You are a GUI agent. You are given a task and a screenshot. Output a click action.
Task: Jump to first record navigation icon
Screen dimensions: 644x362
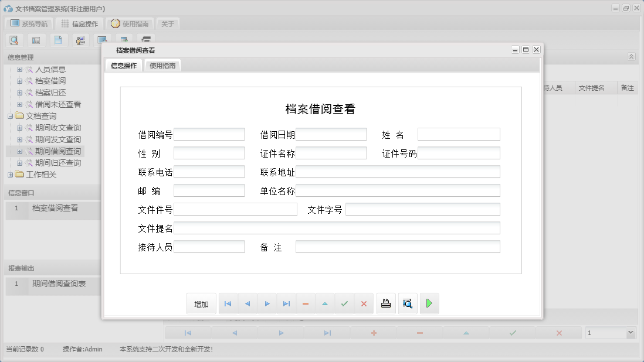228,303
